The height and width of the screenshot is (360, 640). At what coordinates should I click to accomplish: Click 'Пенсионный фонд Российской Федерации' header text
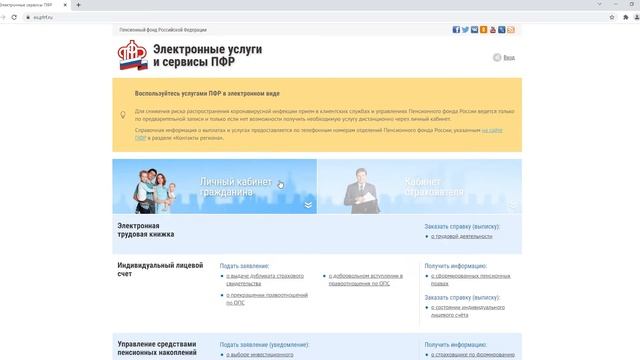click(163, 30)
